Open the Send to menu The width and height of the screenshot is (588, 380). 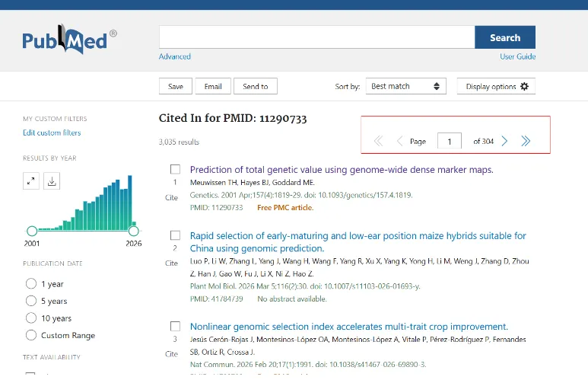tap(255, 87)
